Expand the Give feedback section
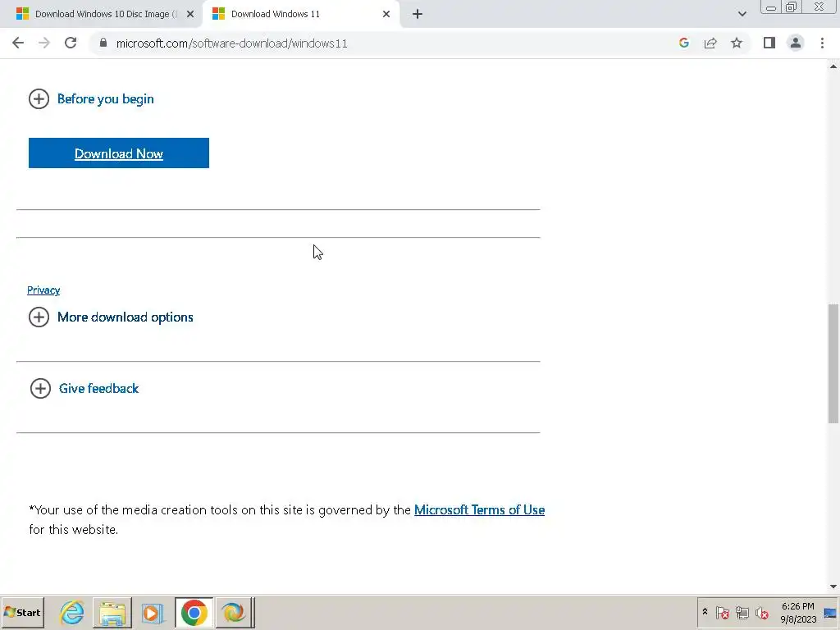The image size is (840, 630). 84,388
